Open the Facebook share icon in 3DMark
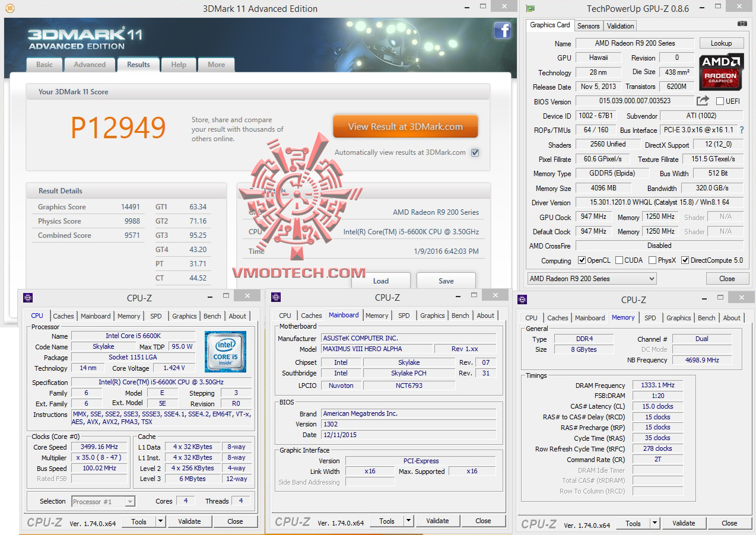Screen dimensions: 756x535 [x=503, y=31]
